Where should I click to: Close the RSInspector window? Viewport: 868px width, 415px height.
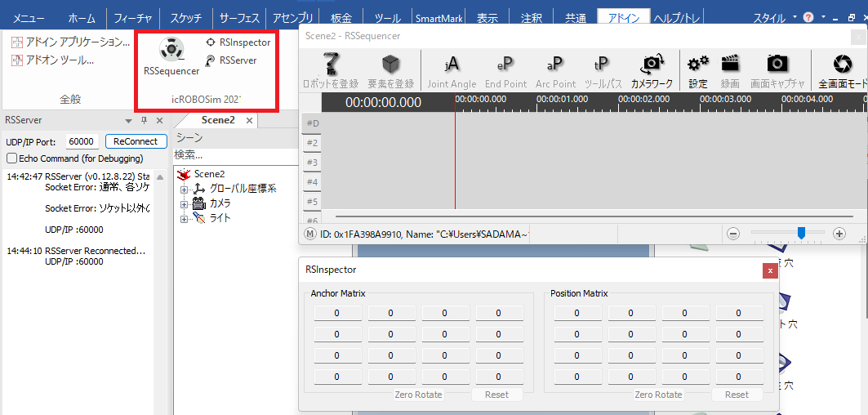point(770,270)
